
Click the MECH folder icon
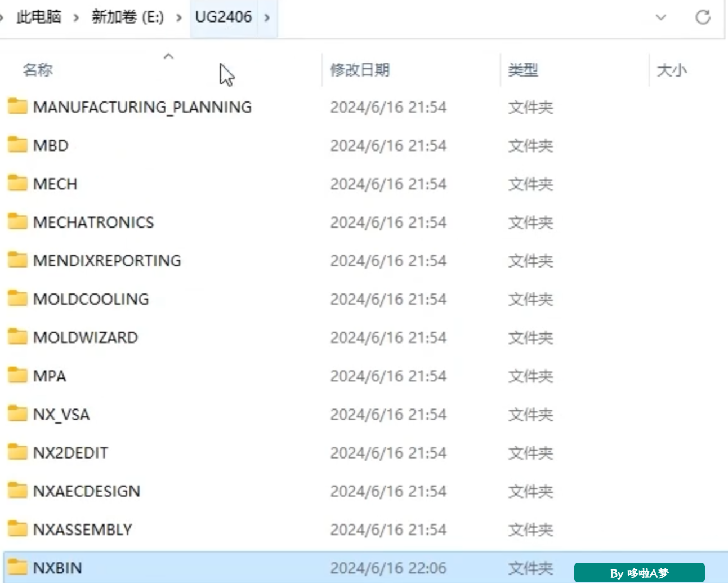(17, 183)
